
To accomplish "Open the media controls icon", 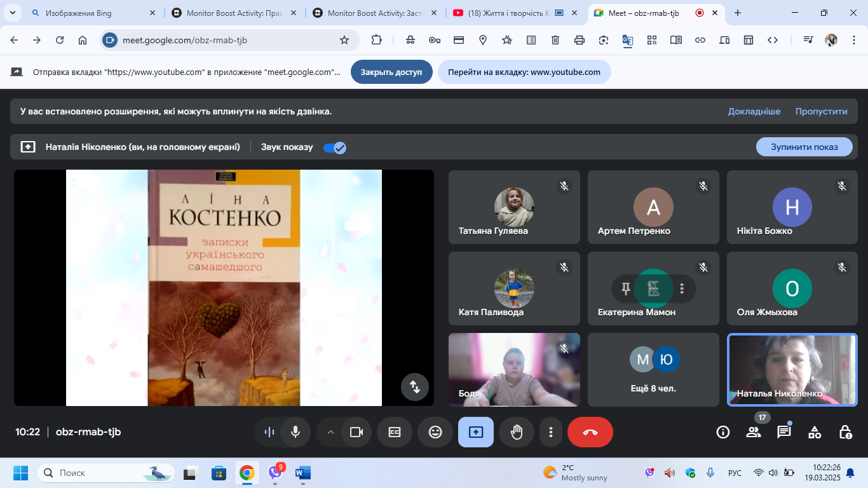I will (808, 40).
